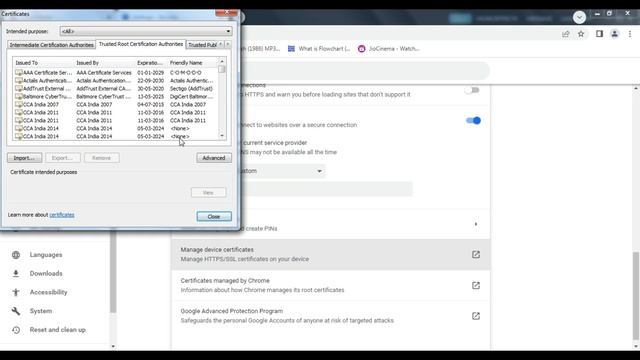Open System settings in sidebar
640x360 pixels.
(x=41, y=311)
